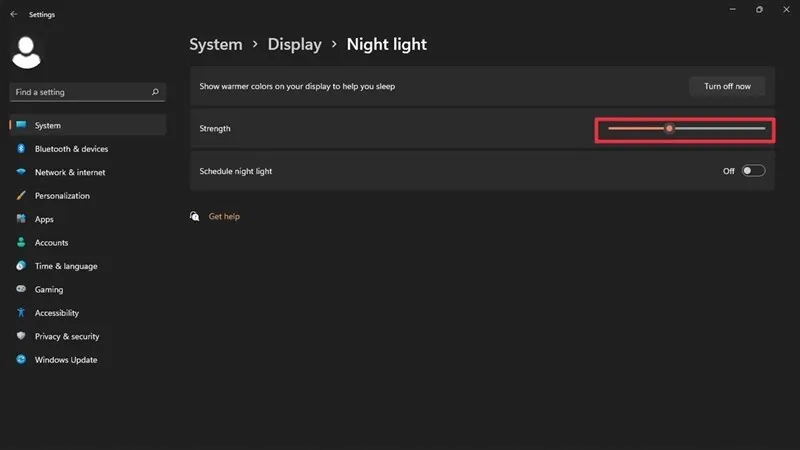This screenshot has height=450, width=800.
Task: Click the Schedule night light label
Action: [236, 171]
